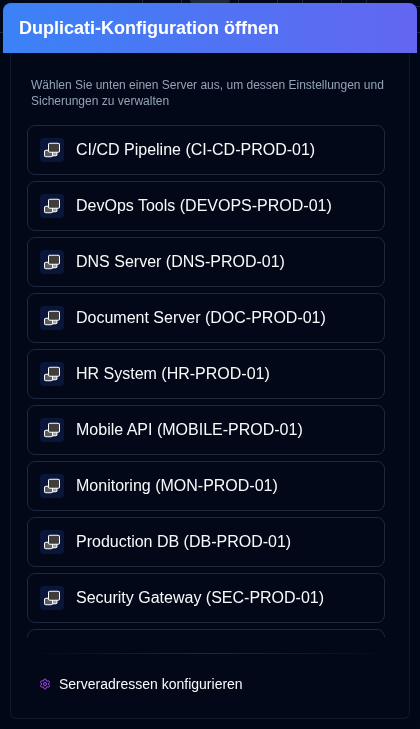Click server icon beside DNS Server
Image resolution: width=420 pixels, height=729 pixels.
point(52,262)
